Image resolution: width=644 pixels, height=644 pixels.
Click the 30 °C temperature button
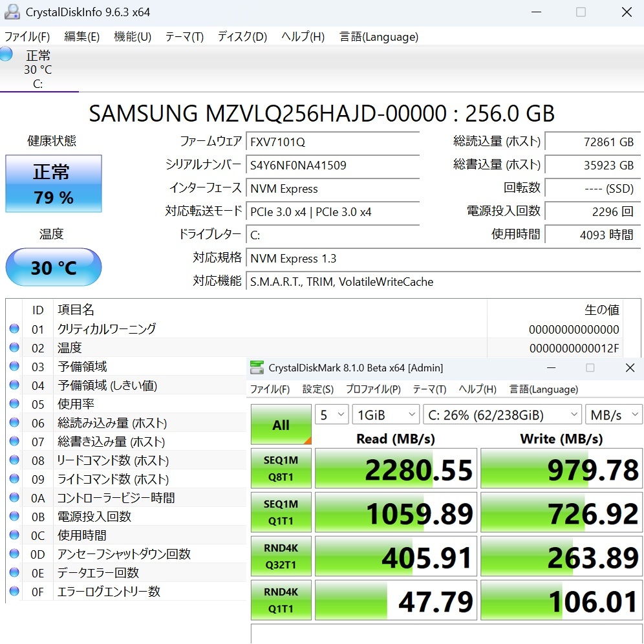click(x=54, y=268)
